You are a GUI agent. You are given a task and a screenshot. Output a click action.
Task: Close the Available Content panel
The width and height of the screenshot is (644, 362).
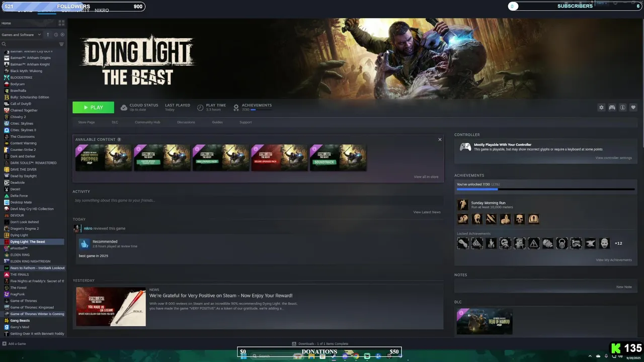pos(440,139)
